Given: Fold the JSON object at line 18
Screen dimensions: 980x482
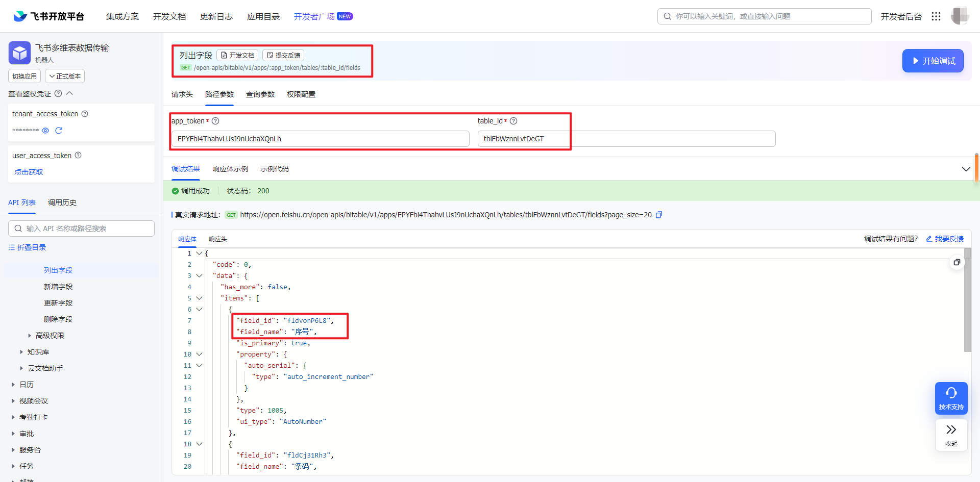Looking at the screenshot, I should tap(199, 444).
